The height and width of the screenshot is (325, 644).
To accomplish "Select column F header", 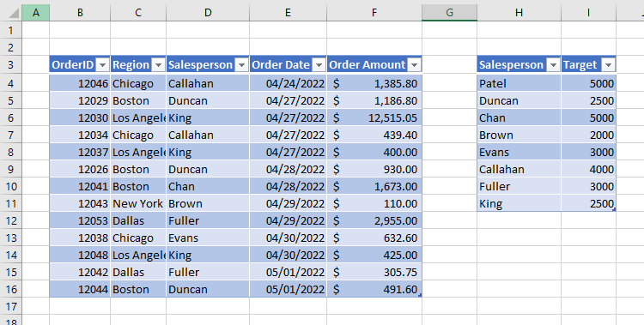I will point(374,13).
